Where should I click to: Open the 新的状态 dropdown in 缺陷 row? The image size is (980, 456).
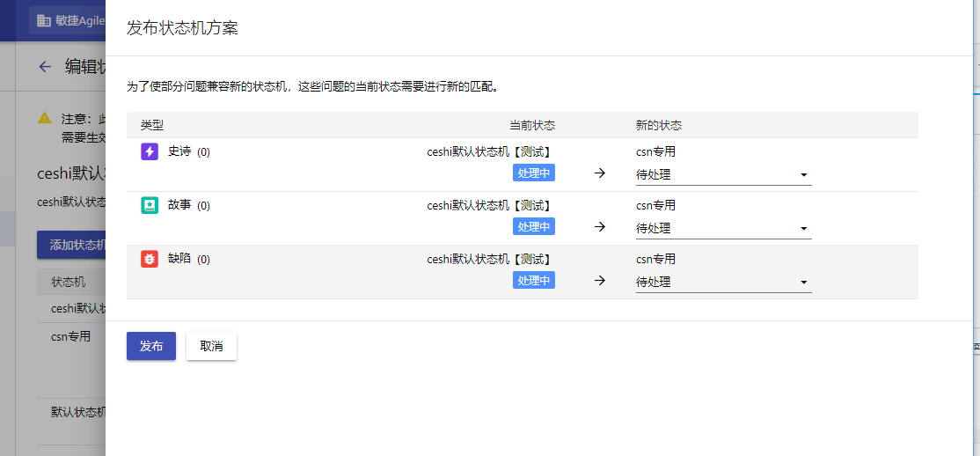click(724, 282)
